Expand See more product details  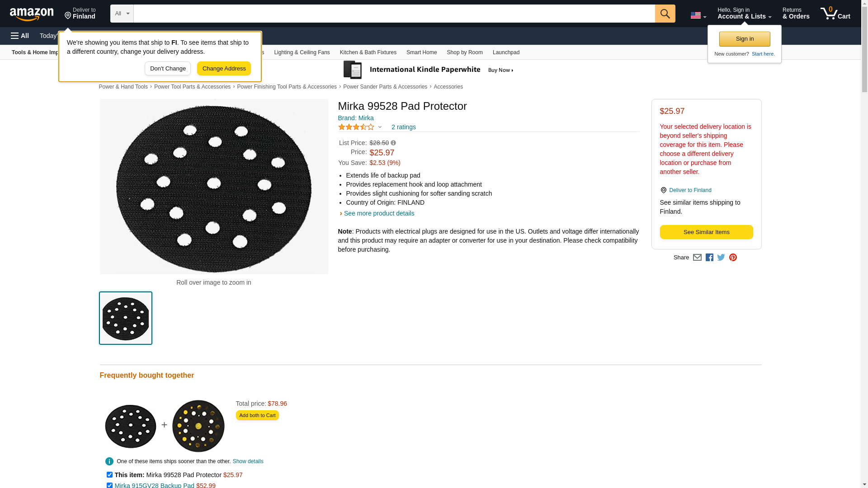pos(379,213)
